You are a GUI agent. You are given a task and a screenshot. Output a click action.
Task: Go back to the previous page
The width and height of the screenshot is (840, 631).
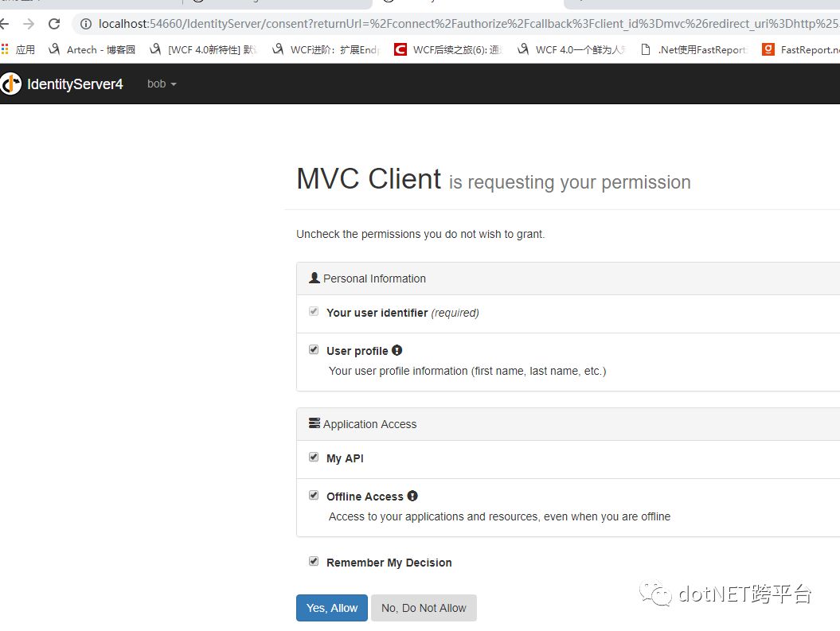(x=4, y=24)
